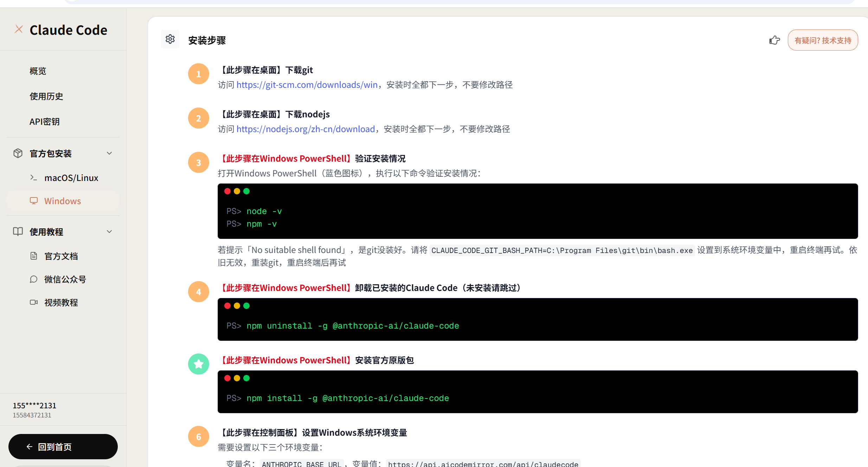Screen dimensions: 868x467
Task: Click the video camera icon for 视频教程
Action: pos(34,302)
